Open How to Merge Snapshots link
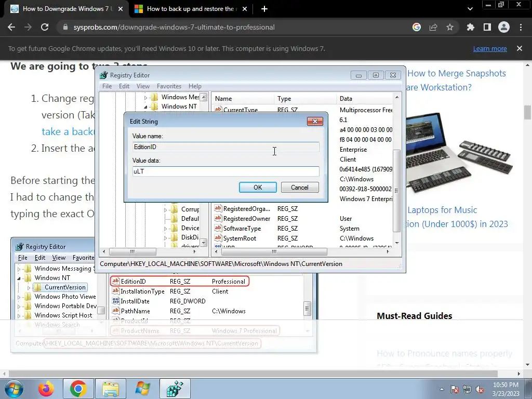Image resolution: width=532 pixels, height=399 pixels. pyautogui.click(x=457, y=80)
